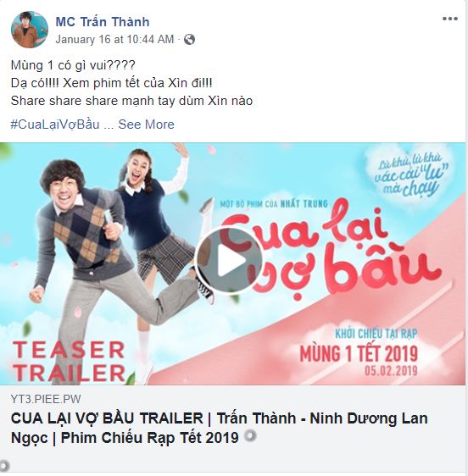Open the CUA LẠI VỢ BẦU TRAILER link title

tap(219, 428)
